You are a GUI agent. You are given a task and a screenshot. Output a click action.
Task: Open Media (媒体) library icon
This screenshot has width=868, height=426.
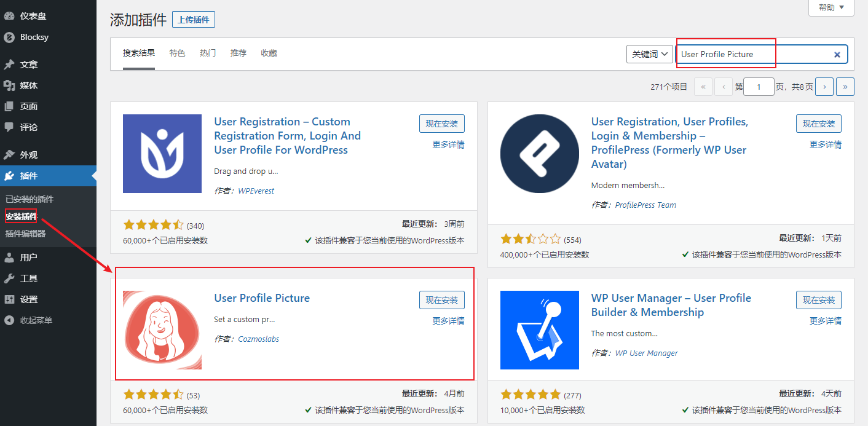tap(9, 85)
